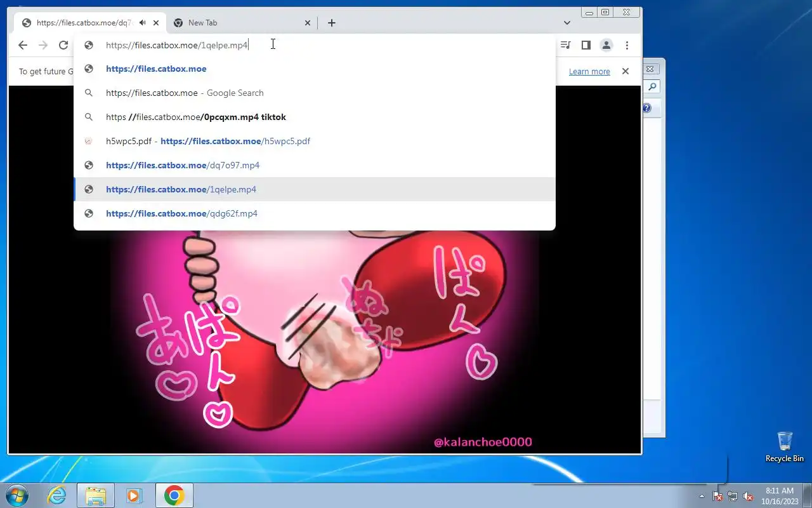Open the Learn more link in infobar
Image resolution: width=812 pixels, height=508 pixels.
589,72
